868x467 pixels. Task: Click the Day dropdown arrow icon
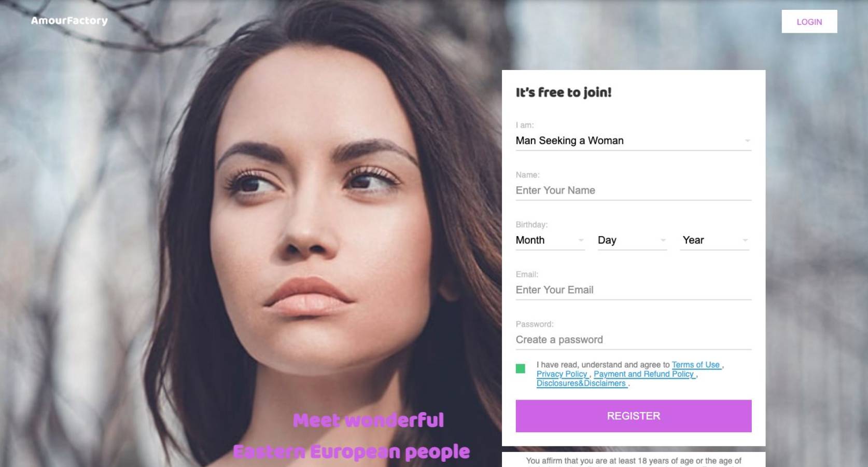[x=663, y=240]
